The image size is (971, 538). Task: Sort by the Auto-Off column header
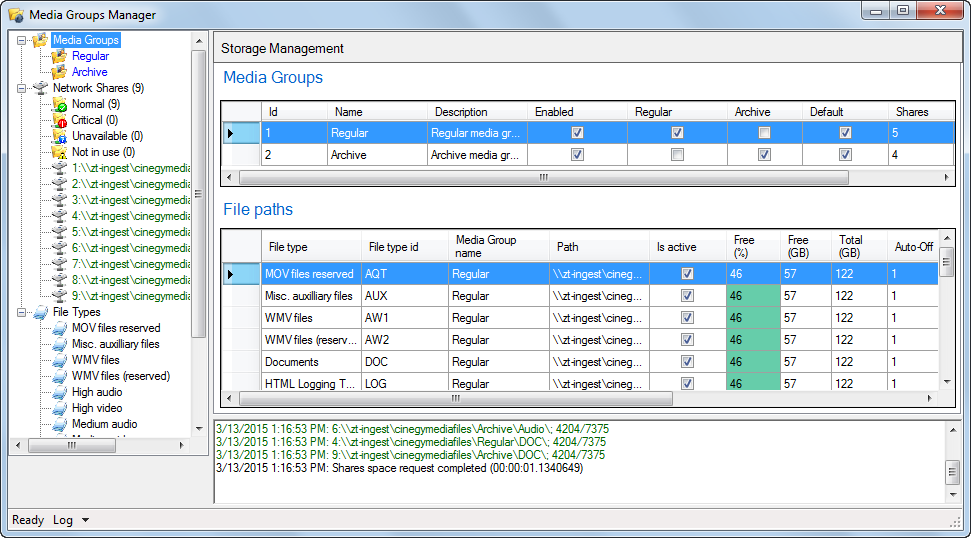[913, 247]
